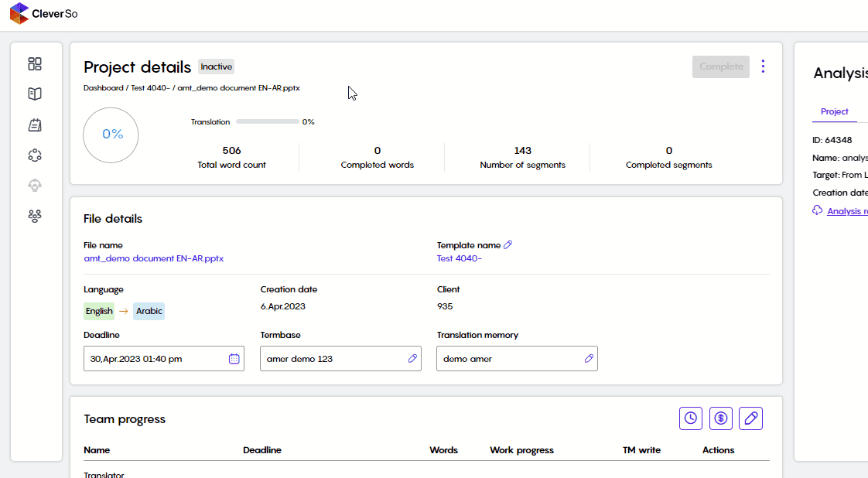Open the deadline calendar picker icon
This screenshot has width=868, height=478.
click(x=234, y=359)
